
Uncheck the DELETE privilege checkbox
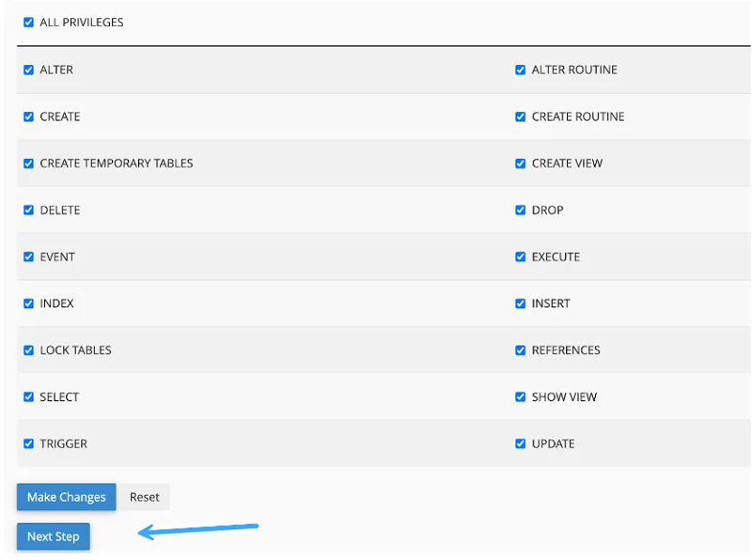[x=28, y=210]
